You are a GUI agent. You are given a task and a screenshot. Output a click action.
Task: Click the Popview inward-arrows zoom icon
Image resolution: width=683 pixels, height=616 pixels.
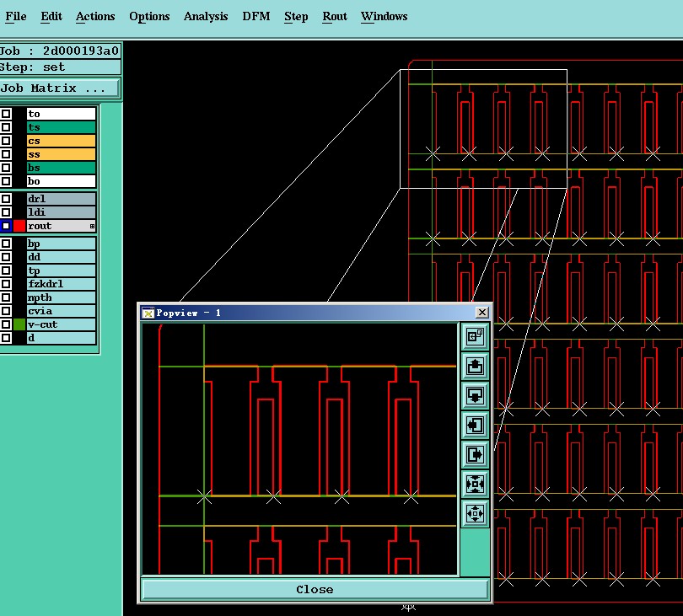coord(475,484)
